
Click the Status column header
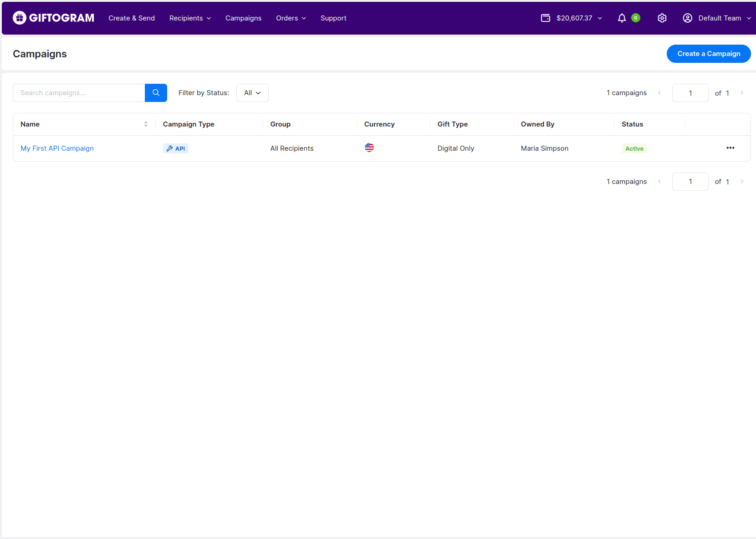[633, 124]
